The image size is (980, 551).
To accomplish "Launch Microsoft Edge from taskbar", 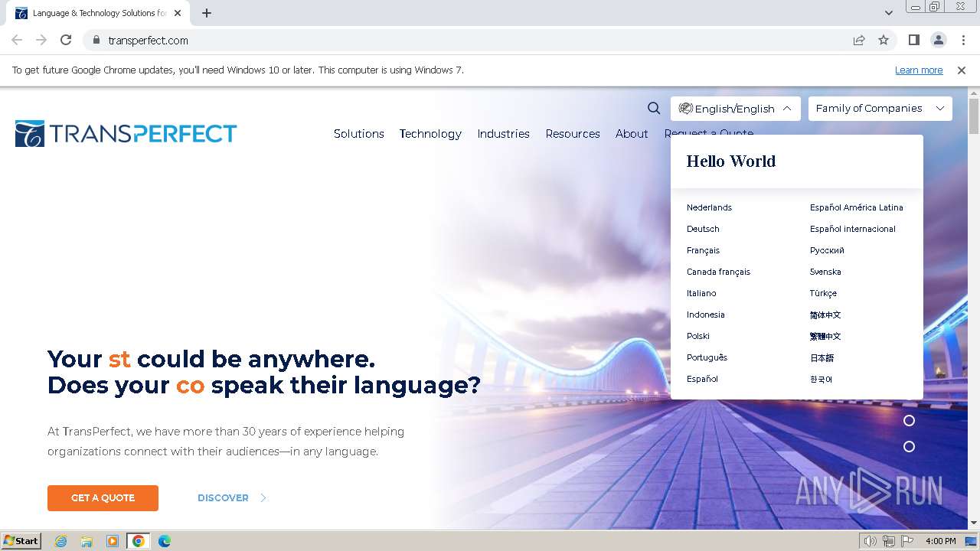I will pyautogui.click(x=164, y=541).
